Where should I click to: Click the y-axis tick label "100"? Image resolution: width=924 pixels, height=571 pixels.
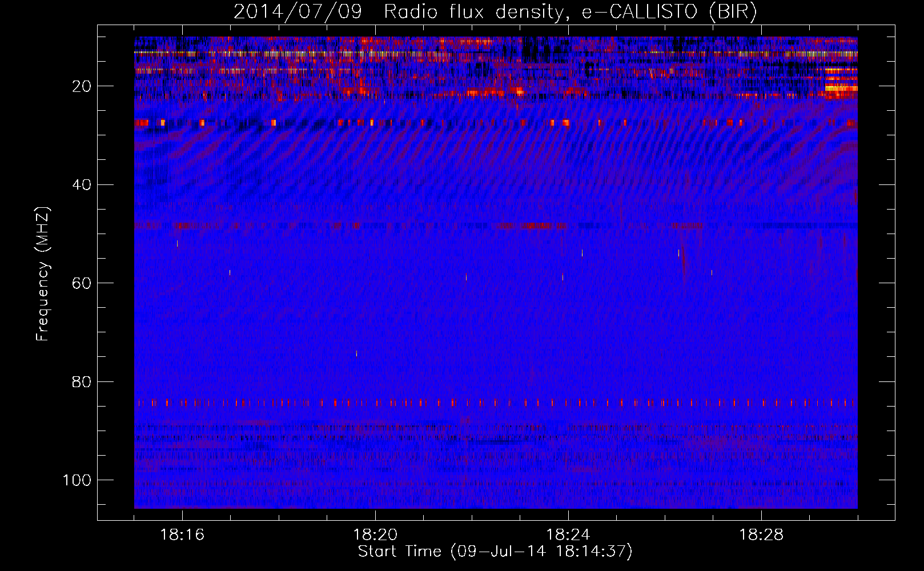tap(77, 480)
